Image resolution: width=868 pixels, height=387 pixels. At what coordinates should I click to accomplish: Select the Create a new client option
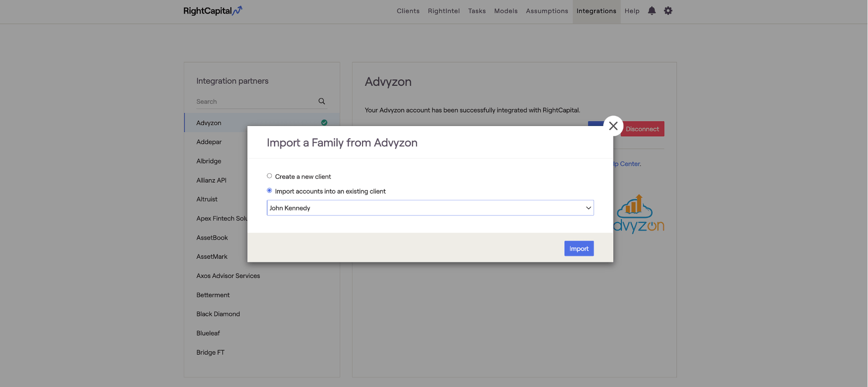pos(269,176)
